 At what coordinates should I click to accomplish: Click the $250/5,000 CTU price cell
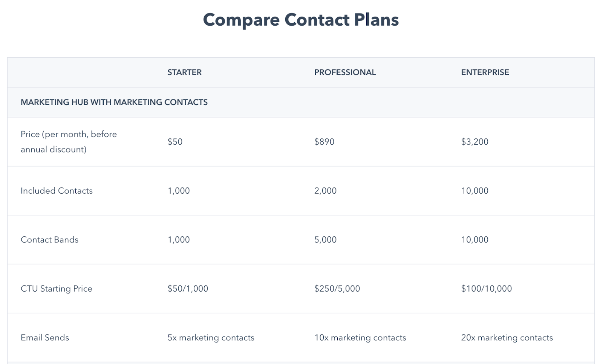point(337,289)
